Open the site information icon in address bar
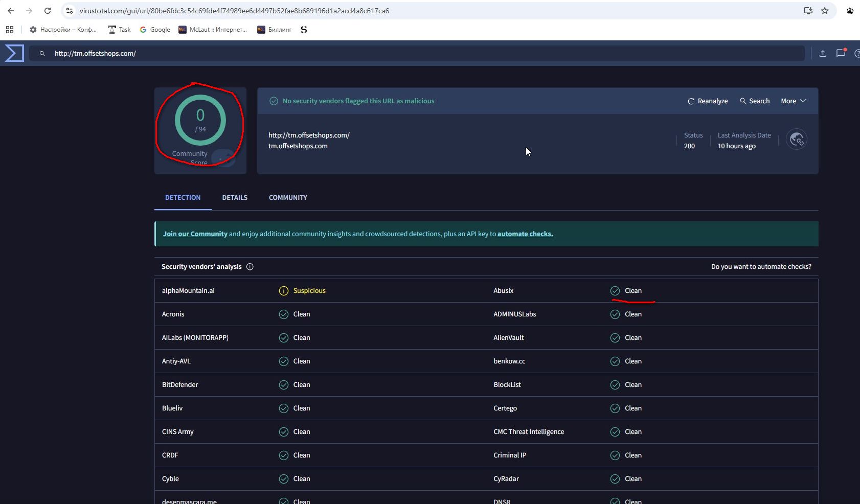Viewport: 860px width, 504px height. tap(70, 11)
